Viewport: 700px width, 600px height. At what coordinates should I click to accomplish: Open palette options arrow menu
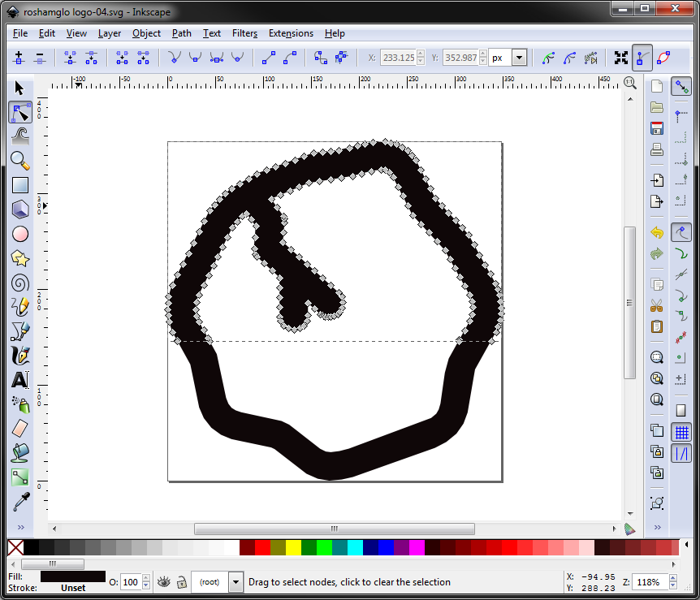click(687, 545)
